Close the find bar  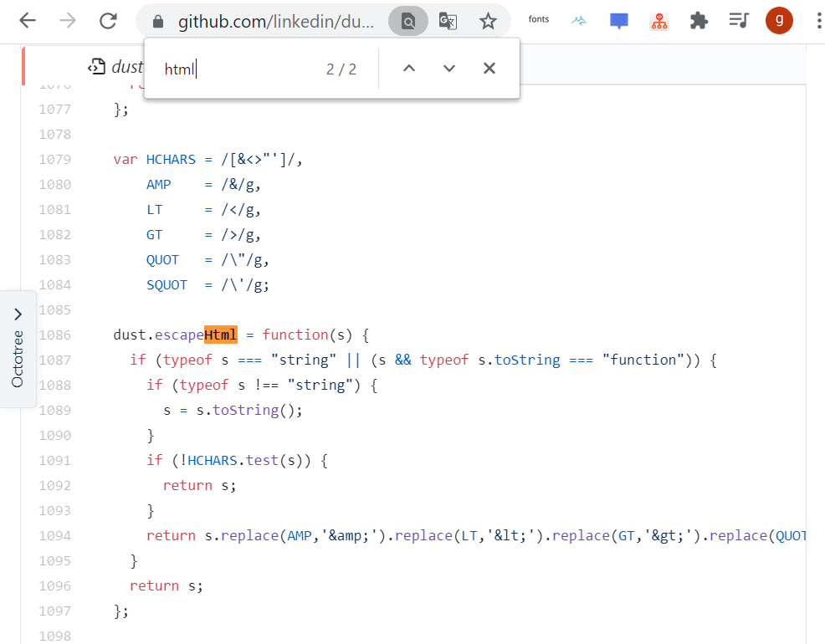click(x=489, y=69)
